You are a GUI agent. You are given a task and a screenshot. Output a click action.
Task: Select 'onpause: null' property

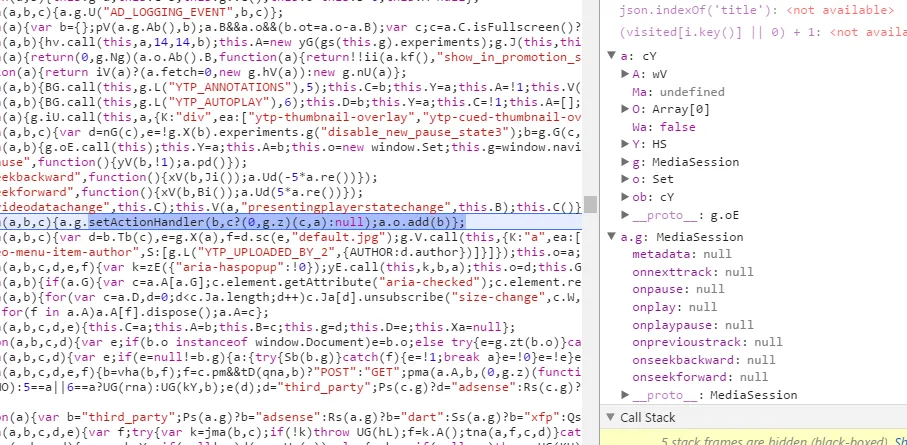678,289
